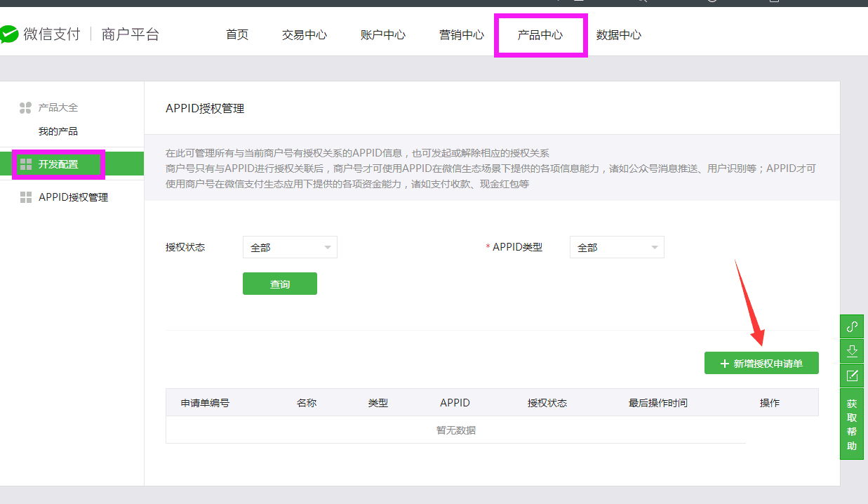Click 获取帮助 on the right edge

click(852, 425)
